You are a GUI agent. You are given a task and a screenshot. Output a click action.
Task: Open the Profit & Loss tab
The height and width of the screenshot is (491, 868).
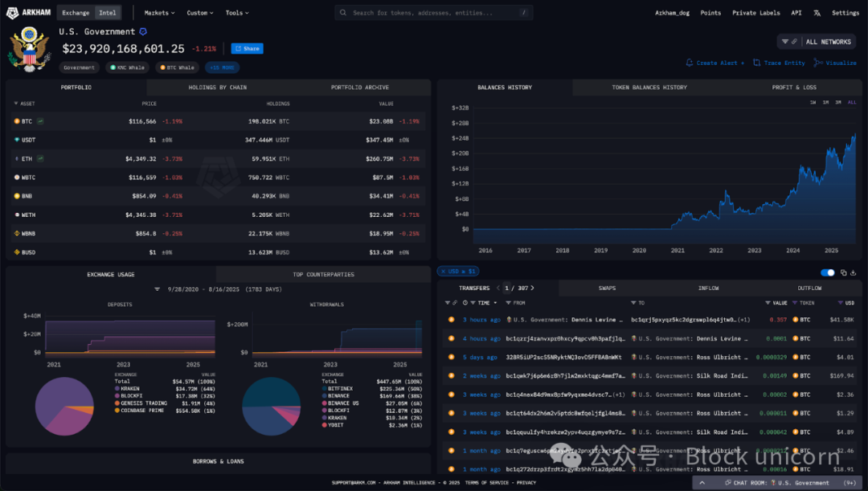793,88
